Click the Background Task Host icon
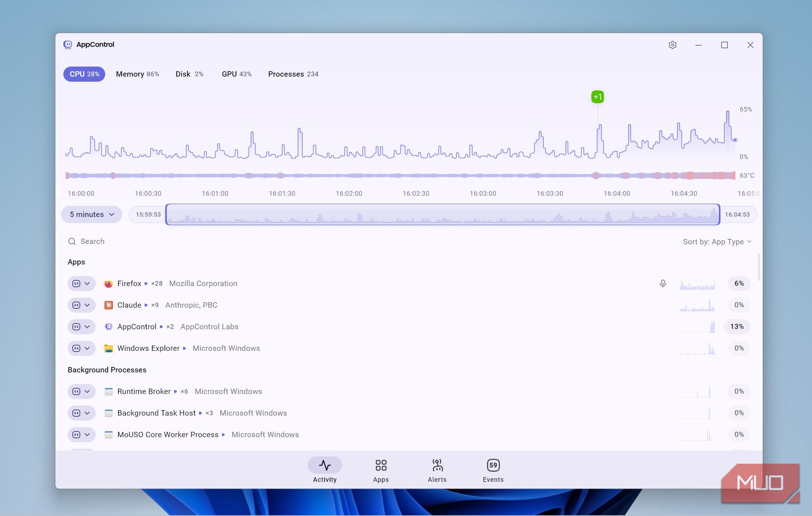Viewport: 812px width, 516px height. pyautogui.click(x=108, y=413)
